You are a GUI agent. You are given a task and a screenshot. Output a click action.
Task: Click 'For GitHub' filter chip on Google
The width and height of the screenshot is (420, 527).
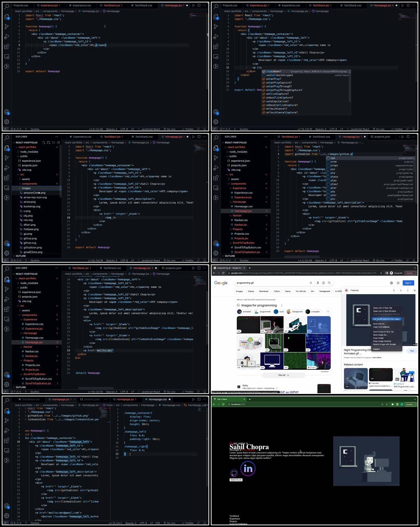coord(300,291)
